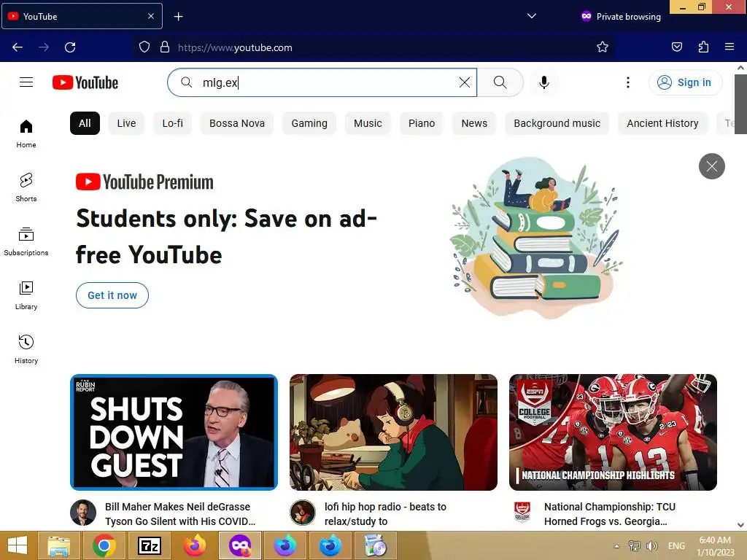The width and height of the screenshot is (747, 560).
Task: Open Lofi Girl channel avatar
Action: tap(303, 513)
